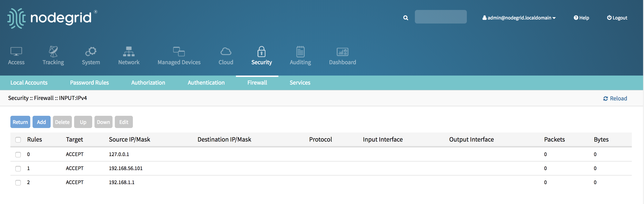Switch to the Services tab
This screenshot has height=204, width=644.
pyautogui.click(x=300, y=83)
